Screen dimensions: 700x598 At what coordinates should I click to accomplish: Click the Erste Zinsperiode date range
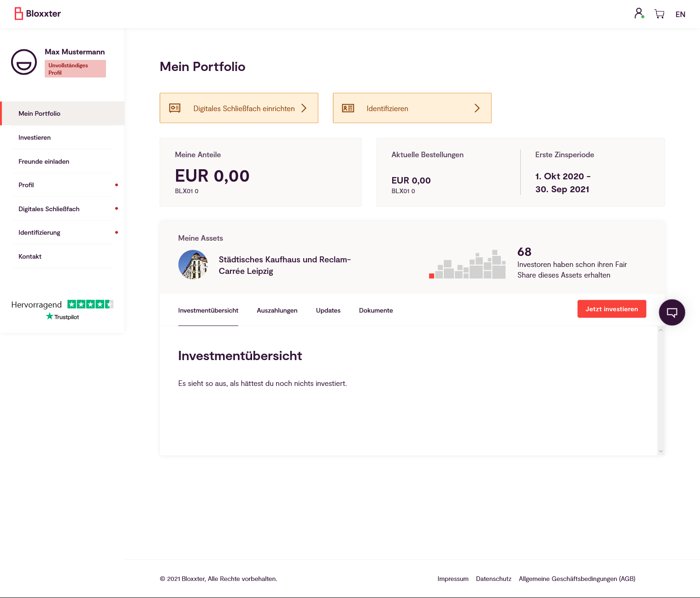point(563,183)
